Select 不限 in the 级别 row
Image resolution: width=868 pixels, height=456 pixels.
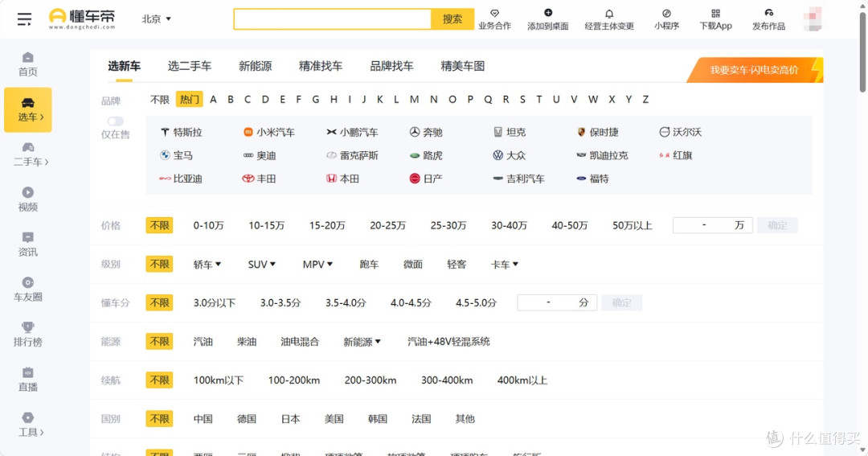coord(159,264)
